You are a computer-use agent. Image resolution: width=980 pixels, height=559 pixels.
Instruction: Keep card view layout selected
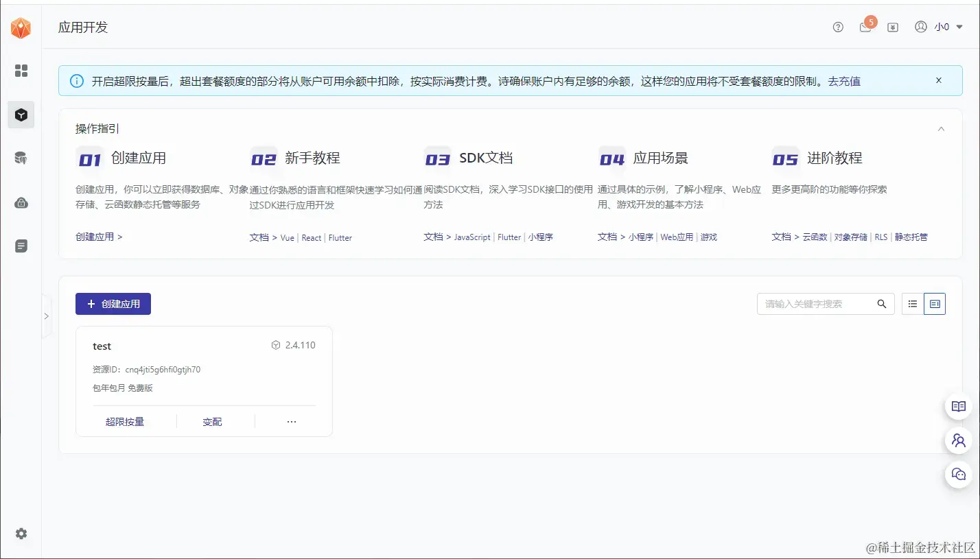[x=934, y=303]
